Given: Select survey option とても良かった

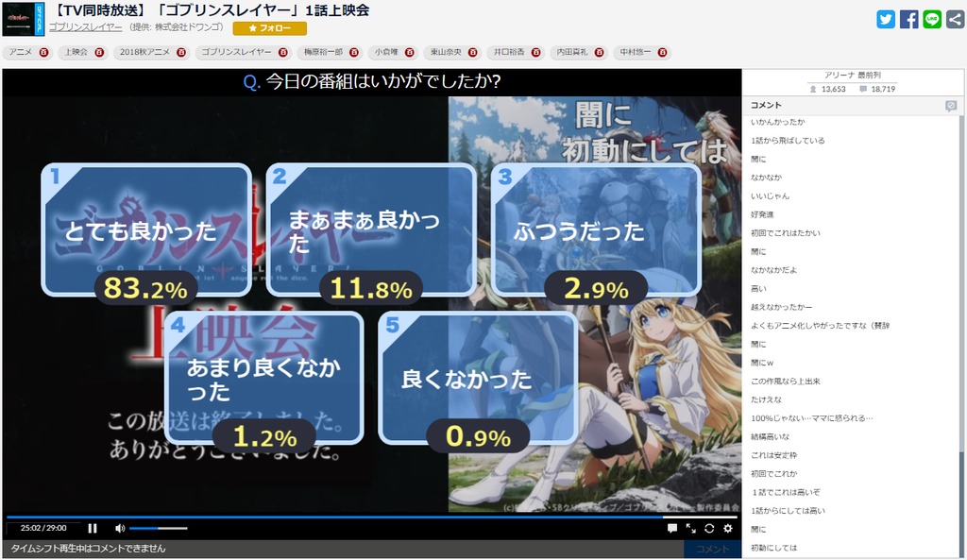Looking at the screenshot, I should pyautogui.click(x=146, y=229).
